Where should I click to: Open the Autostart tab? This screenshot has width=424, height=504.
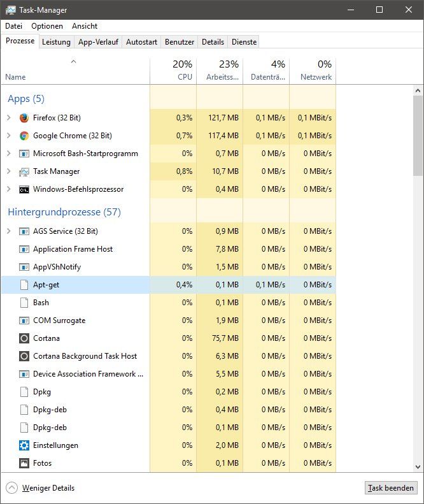(141, 42)
